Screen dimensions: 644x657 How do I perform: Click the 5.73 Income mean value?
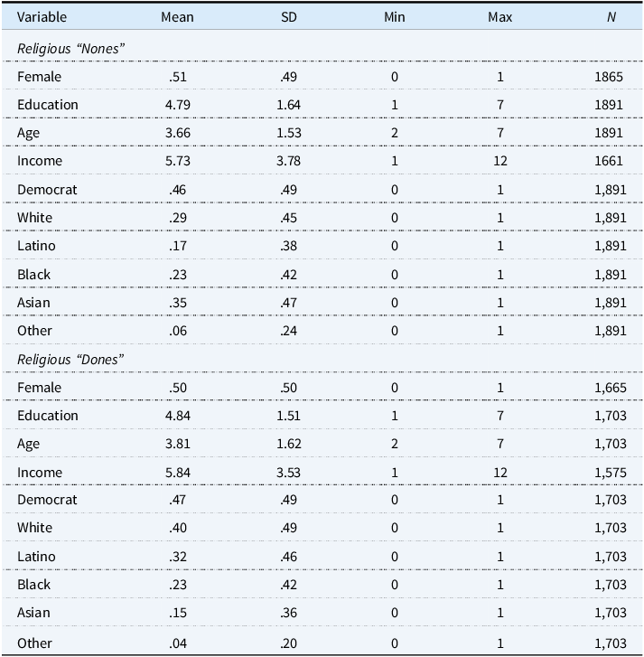177,161
